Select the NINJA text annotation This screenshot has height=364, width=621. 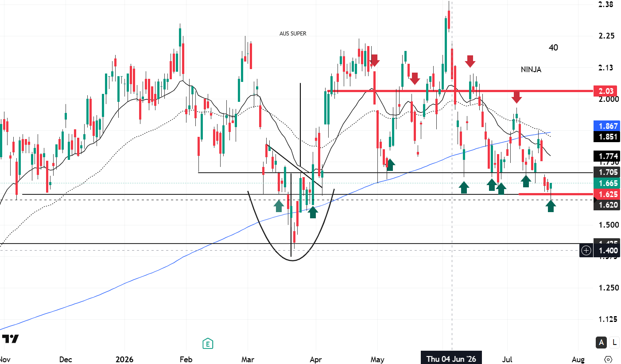click(x=531, y=70)
